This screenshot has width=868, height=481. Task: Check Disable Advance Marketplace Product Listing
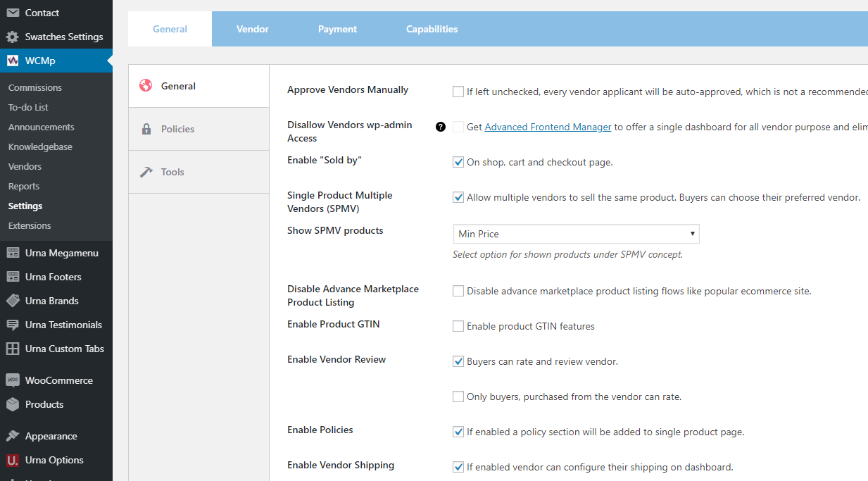458,291
